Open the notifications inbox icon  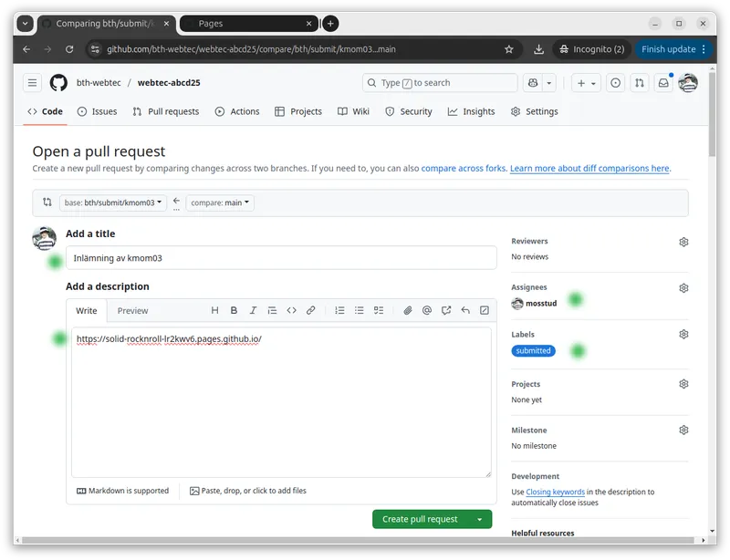[663, 83]
